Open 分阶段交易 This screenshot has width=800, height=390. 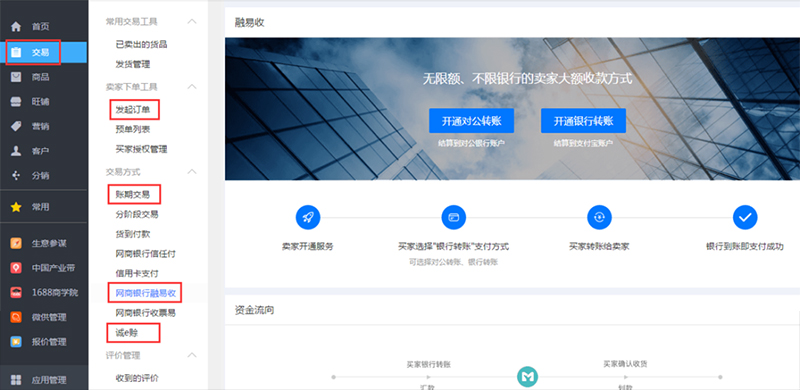coord(137,214)
